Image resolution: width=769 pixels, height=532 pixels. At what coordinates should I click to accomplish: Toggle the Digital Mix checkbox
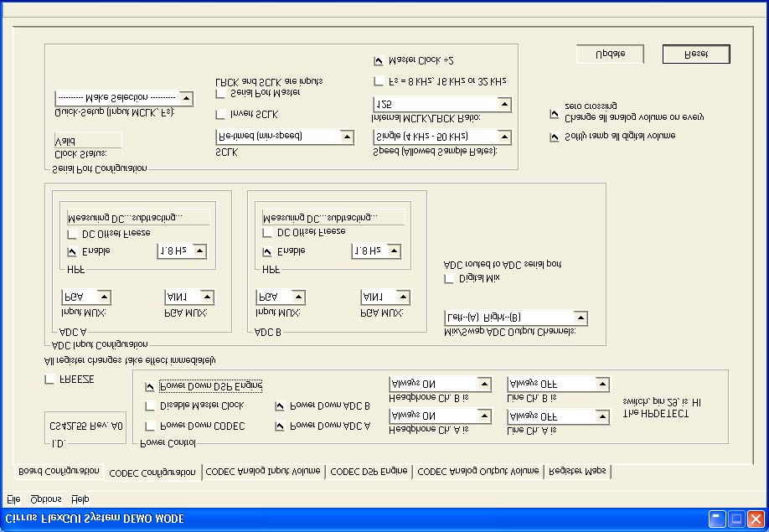[448, 278]
